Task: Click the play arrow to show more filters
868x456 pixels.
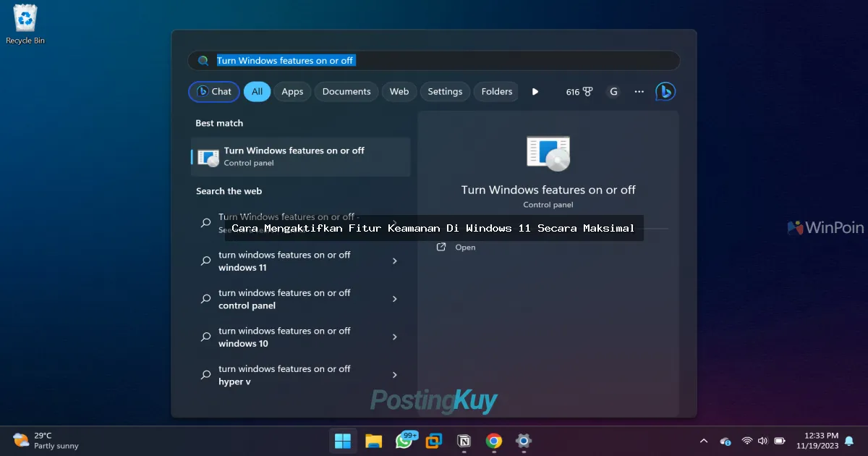Action: click(535, 92)
